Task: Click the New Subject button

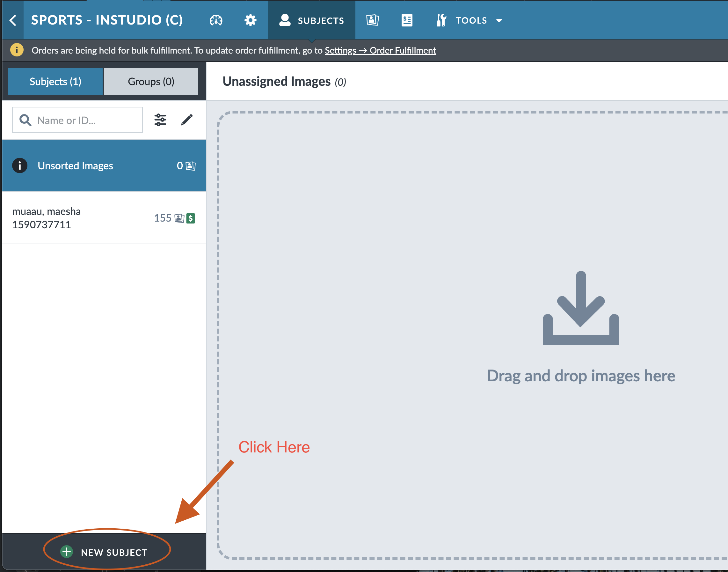Action: coord(105,552)
